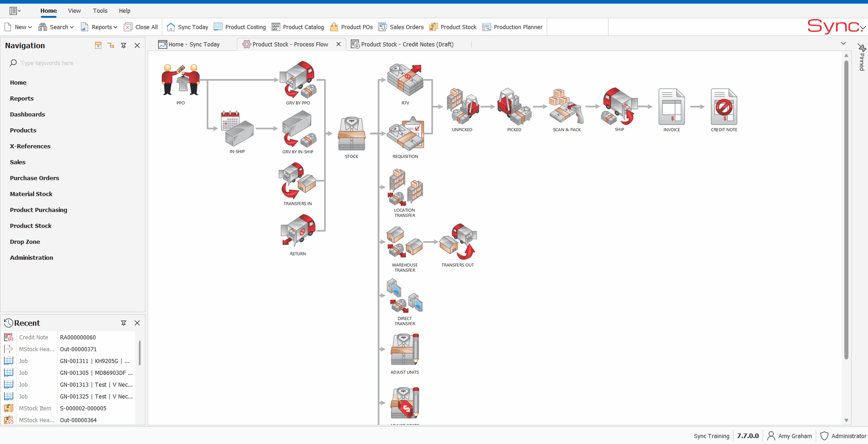Open the RTV icon
This screenshot has width=868, height=444.
point(405,80)
